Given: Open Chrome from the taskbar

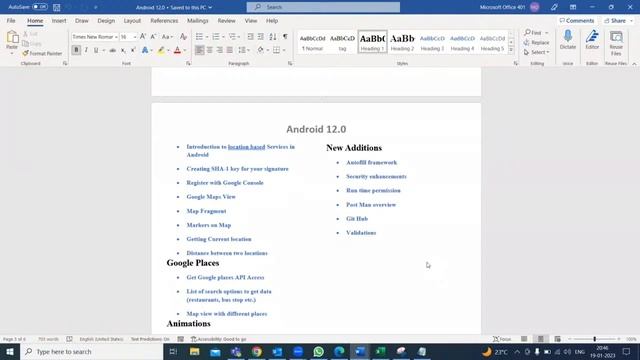Looking at the screenshot, I should 256,351.
